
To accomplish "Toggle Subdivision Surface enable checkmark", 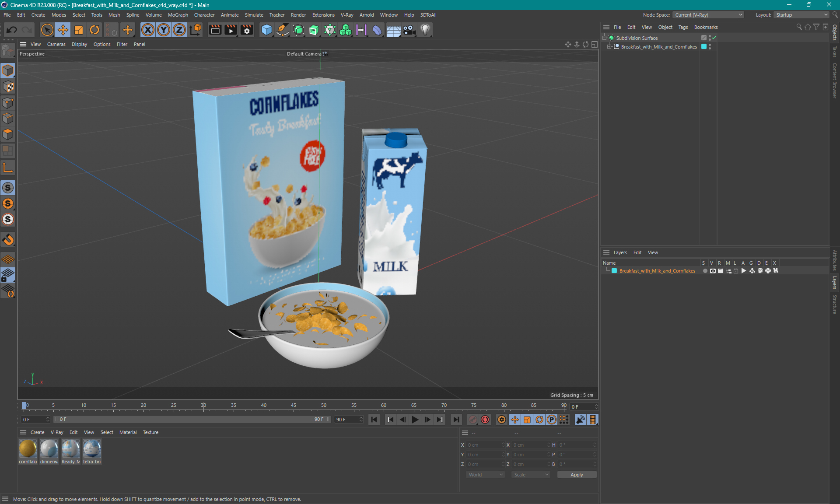I will pos(714,38).
